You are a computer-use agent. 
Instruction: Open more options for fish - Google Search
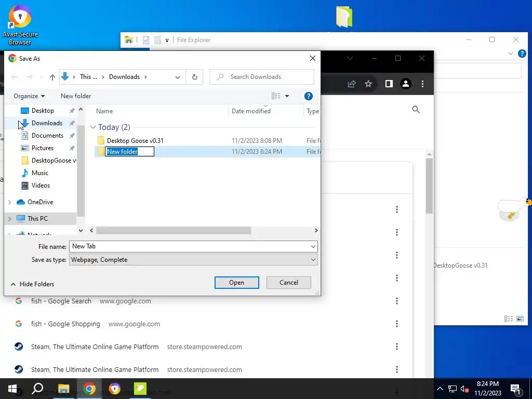coord(396,301)
